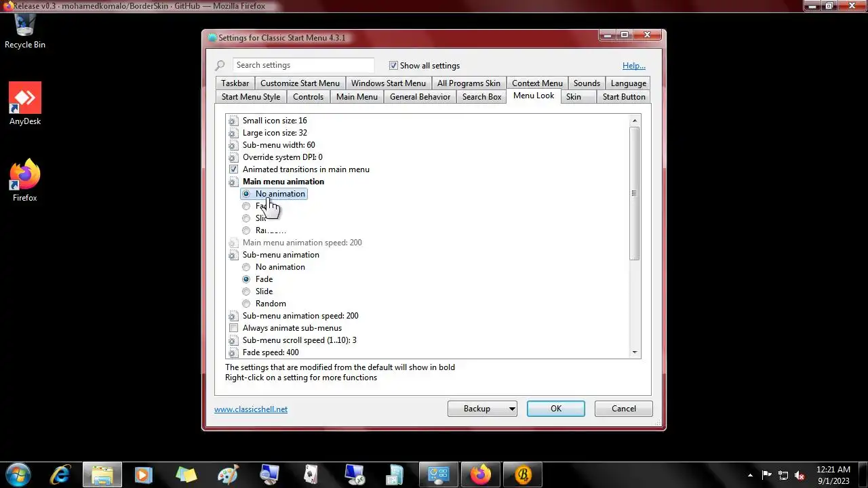Open the Solitaire cards taskbar icon
The image size is (868, 488).
(311, 474)
